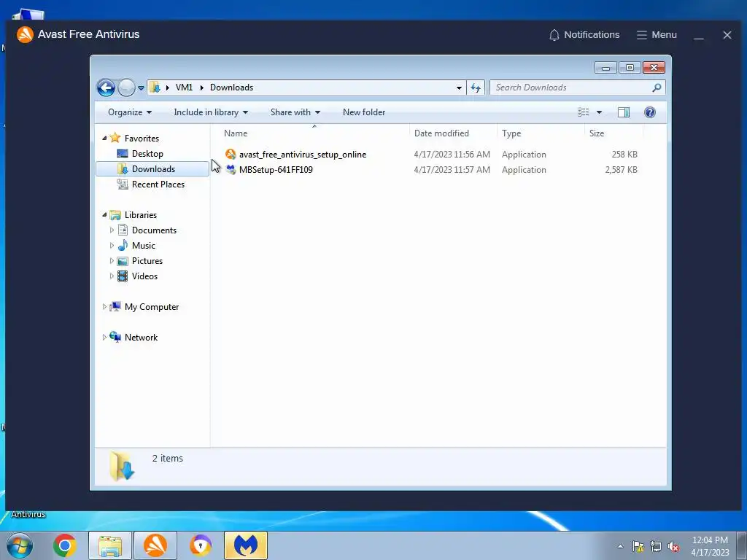Expand the Music library arrow

click(x=112, y=246)
